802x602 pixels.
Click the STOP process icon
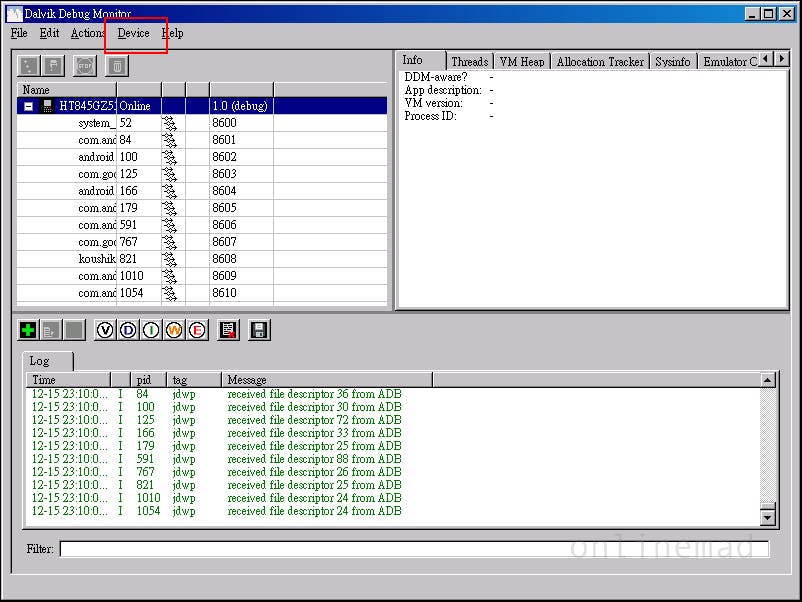86,66
